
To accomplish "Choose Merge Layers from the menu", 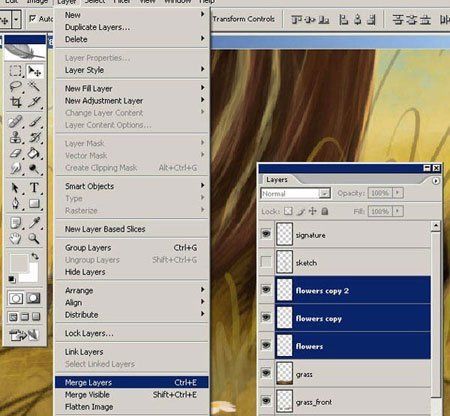I will (132, 382).
